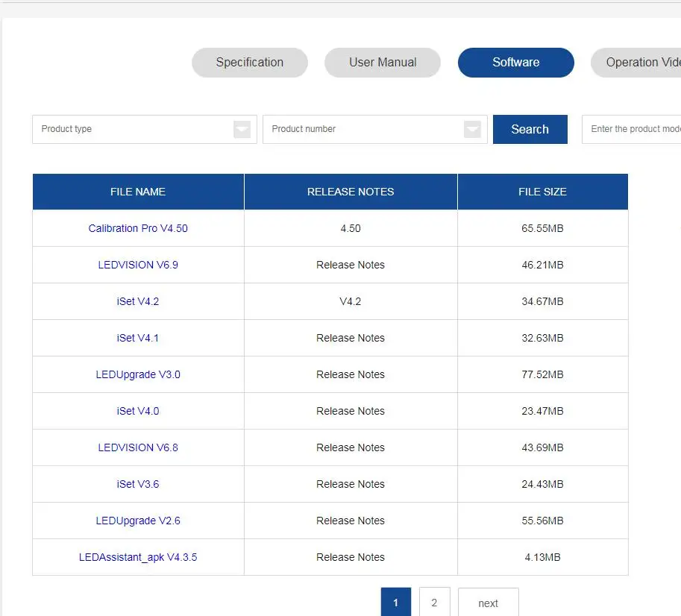Click the FILE SIZE column header
The height and width of the screenshot is (616, 681).
coord(542,192)
